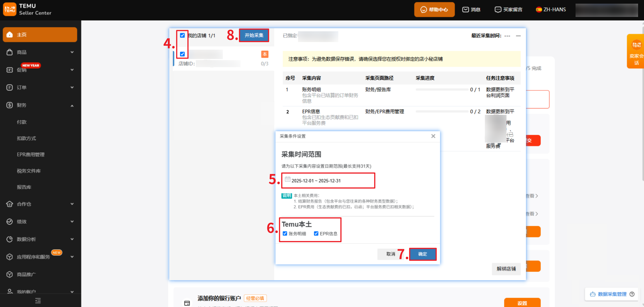Minimize the collection panel dash icon
Viewport: 644px width, 307px height.
pos(518,36)
